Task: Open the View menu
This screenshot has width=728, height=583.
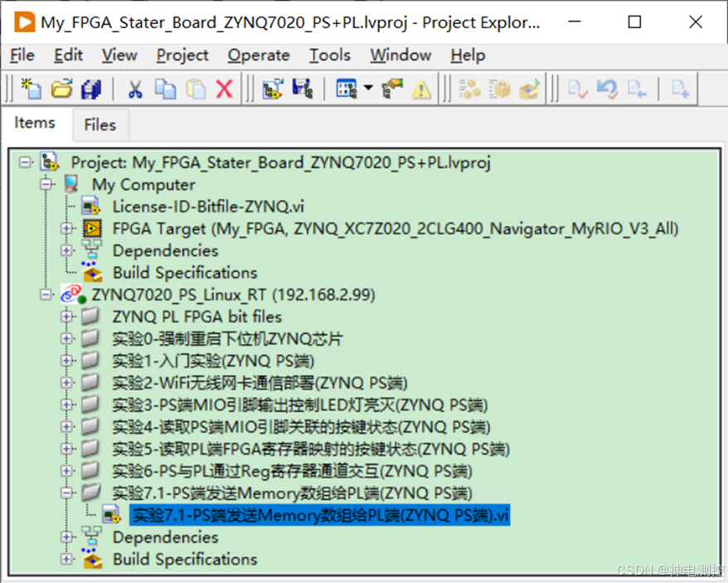Action: [119, 56]
